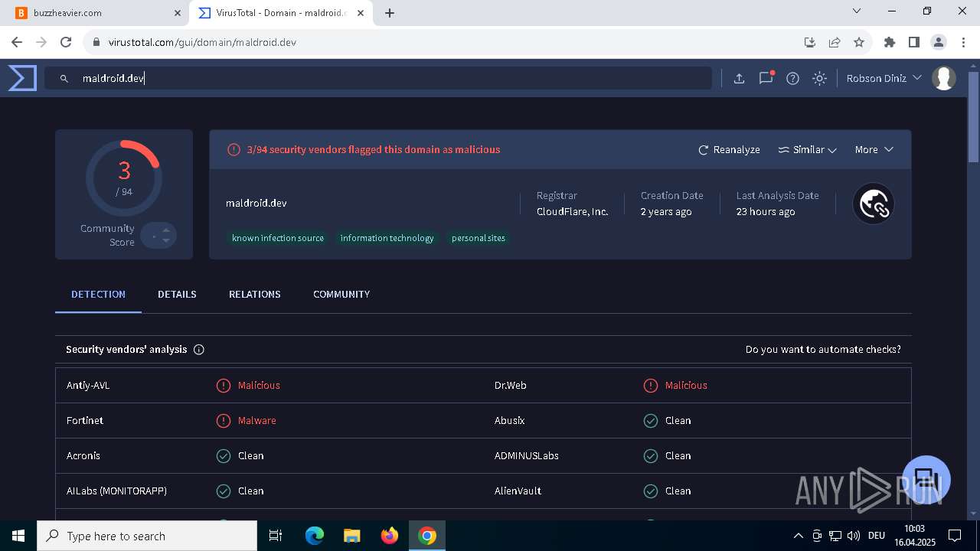Open the help question mark icon
Image resolution: width=980 pixels, height=551 pixels.
click(793, 78)
